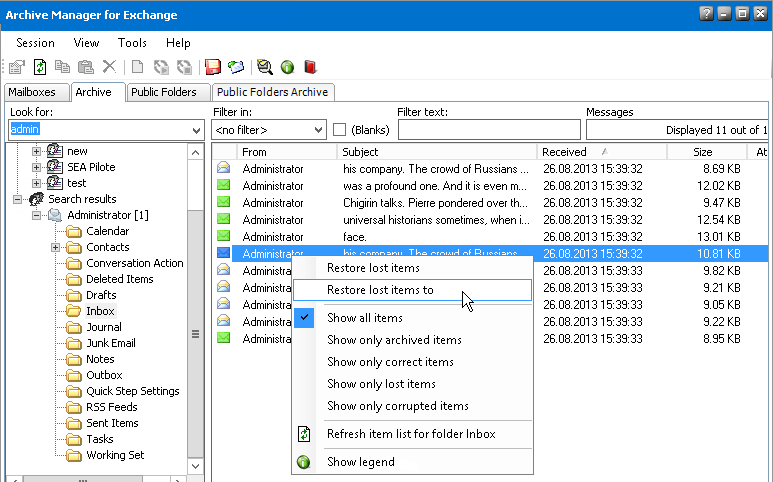Click the green legend info toolbar icon
Viewport: 773px width, 482px height.
287,67
